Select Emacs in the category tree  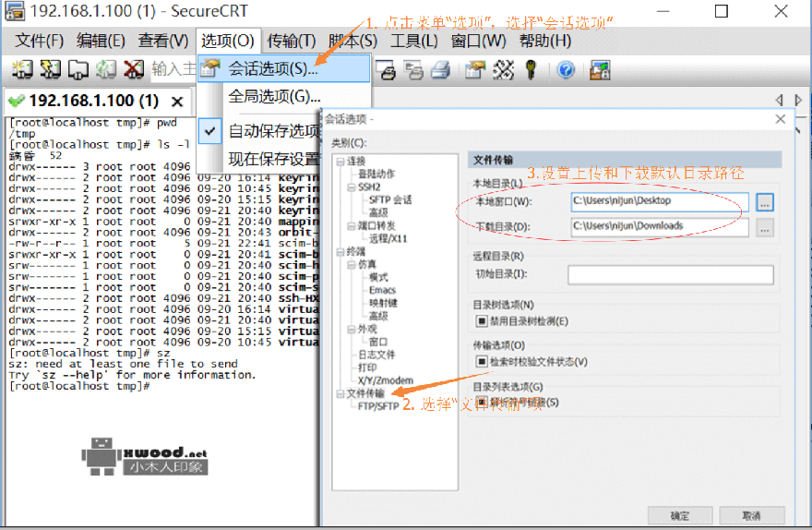(x=382, y=290)
